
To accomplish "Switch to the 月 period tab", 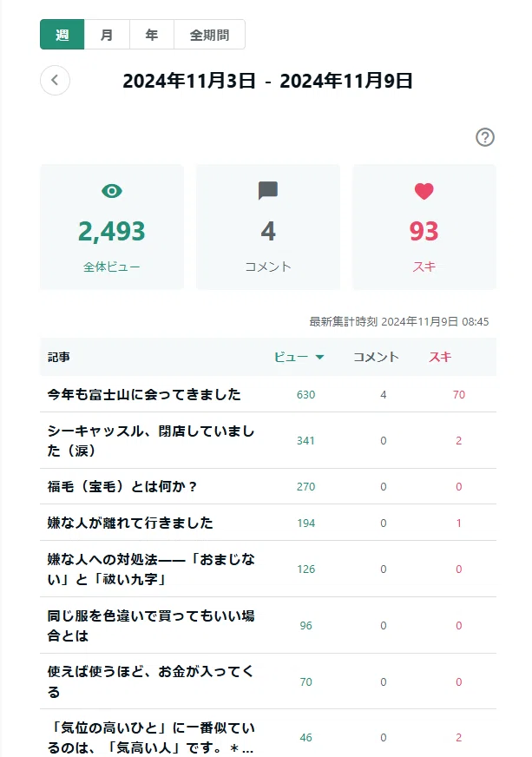I will click(x=107, y=35).
